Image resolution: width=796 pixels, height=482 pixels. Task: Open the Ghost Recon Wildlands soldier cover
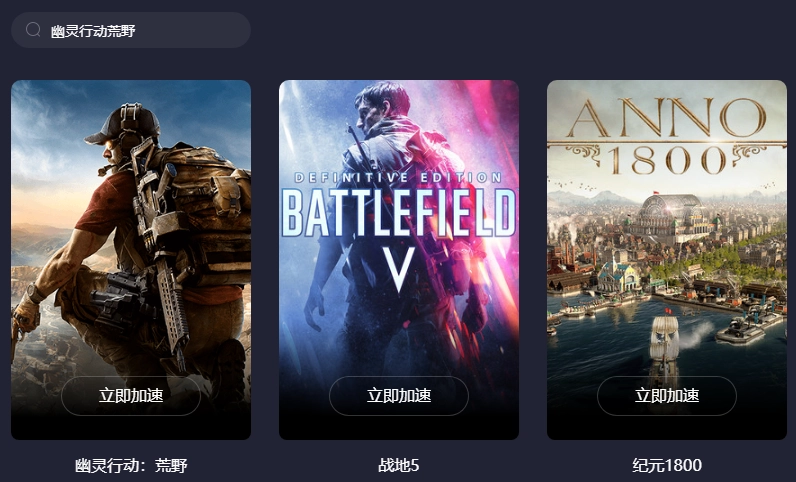131,260
